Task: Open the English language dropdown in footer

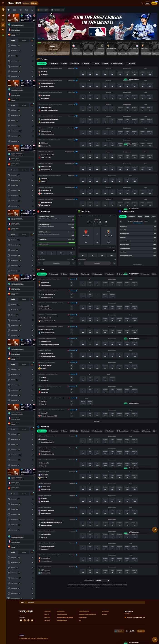Action: coord(141,631)
